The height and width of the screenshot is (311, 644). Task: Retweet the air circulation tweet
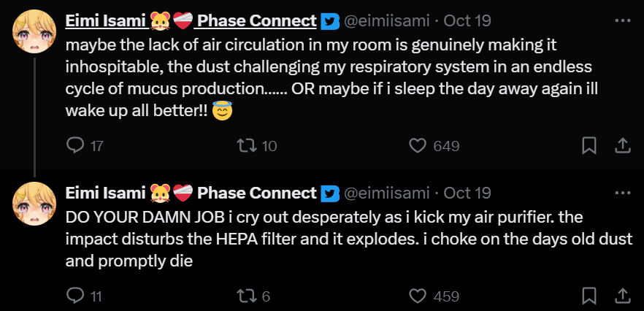(248, 146)
